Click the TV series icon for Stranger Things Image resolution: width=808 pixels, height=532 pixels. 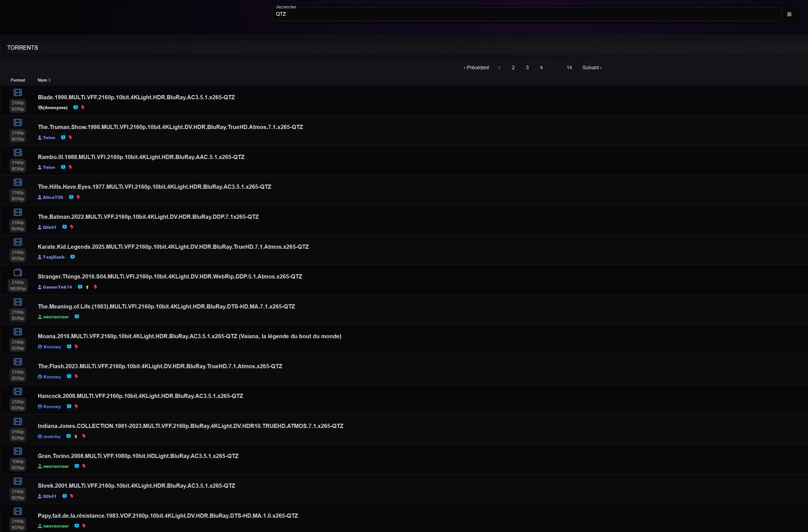coord(18,272)
